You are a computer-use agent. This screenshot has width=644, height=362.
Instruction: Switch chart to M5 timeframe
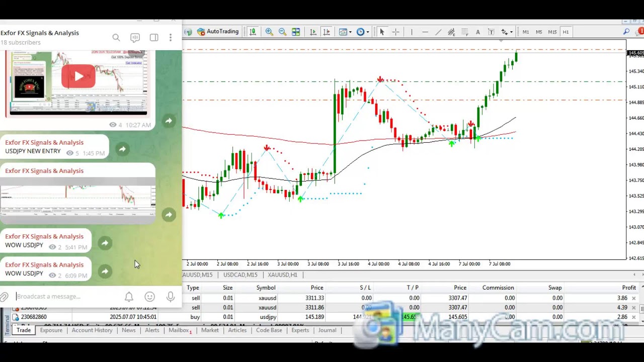coord(539,32)
